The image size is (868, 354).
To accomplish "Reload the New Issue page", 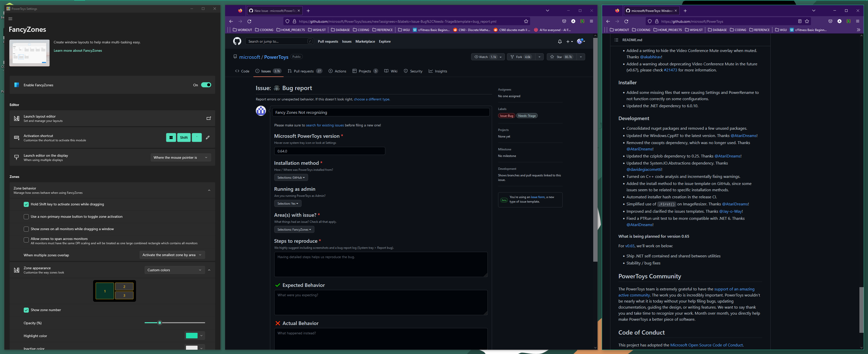I will coord(249,21).
